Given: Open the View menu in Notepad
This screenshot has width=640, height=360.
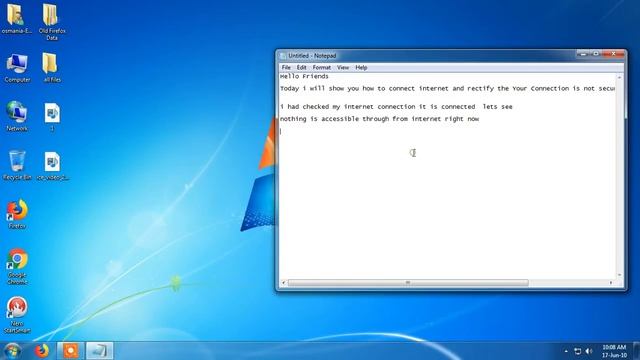Looking at the screenshot, I should point(343,67).
